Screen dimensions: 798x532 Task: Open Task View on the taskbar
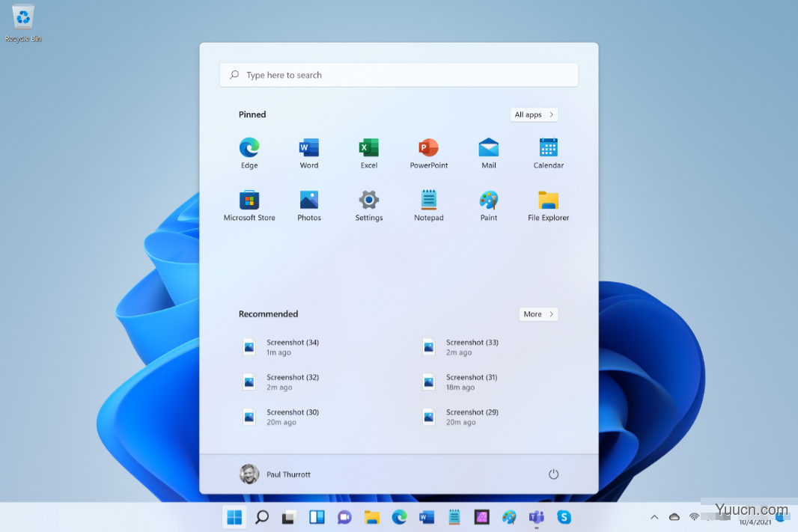click(x=289, y=517)
